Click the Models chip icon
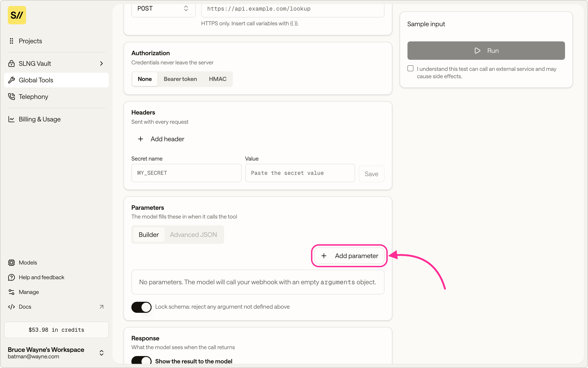 [11, 263]
